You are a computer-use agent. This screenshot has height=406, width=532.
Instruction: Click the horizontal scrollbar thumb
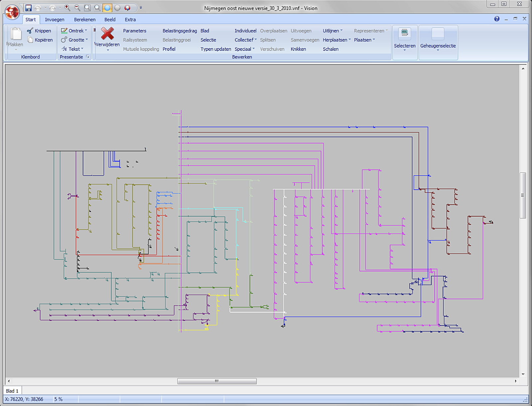217,381
